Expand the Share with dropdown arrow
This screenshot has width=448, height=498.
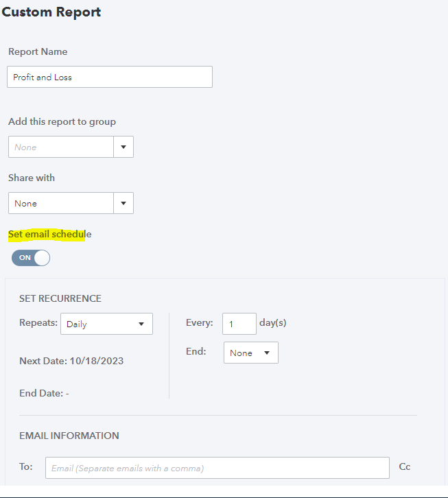(x=123, y=203)
